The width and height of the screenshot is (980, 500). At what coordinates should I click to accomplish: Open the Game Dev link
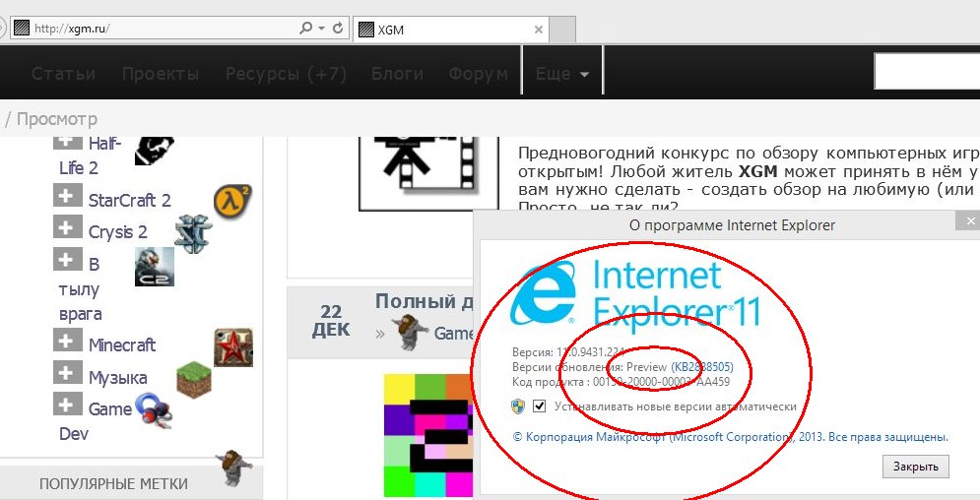point(95,421)
